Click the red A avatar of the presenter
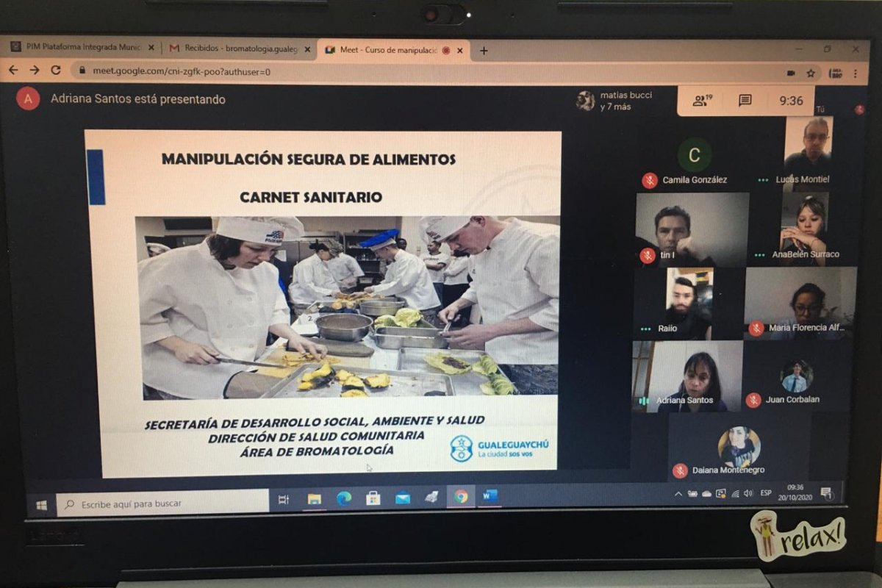Viewport: 882px width, 588px height. (28, 98)
